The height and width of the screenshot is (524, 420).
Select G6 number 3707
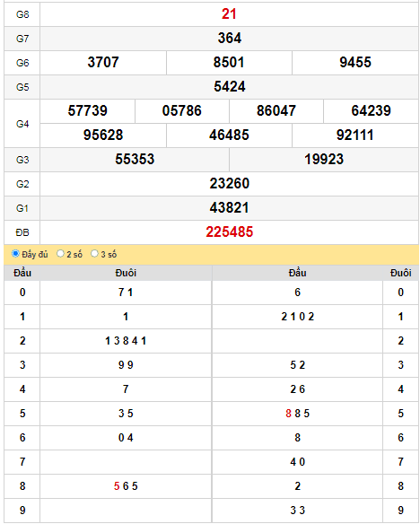tap(103, 63)
